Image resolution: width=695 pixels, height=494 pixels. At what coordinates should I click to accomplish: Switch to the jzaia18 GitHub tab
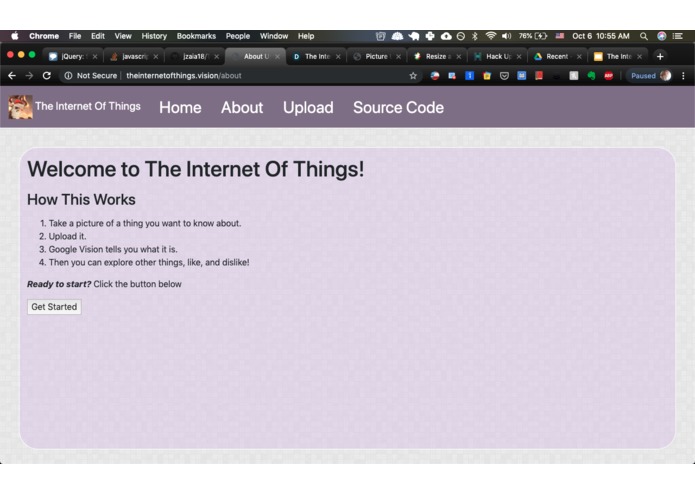[x=194, y=56]
